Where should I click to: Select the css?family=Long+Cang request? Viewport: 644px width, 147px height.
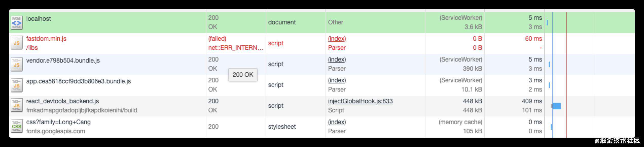click(x=58, y=122)
